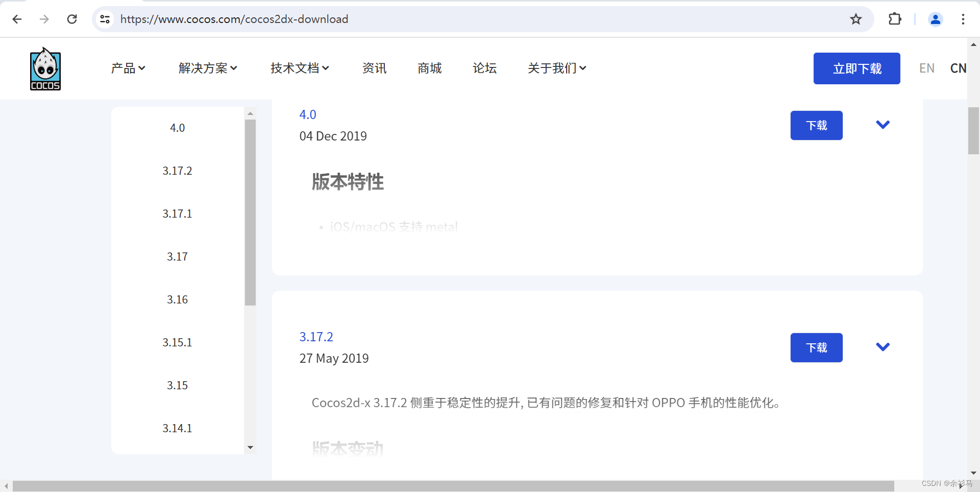Select version 3.14.1 in the sidebar list
The image size is (980, 492).
click(177, 428)
